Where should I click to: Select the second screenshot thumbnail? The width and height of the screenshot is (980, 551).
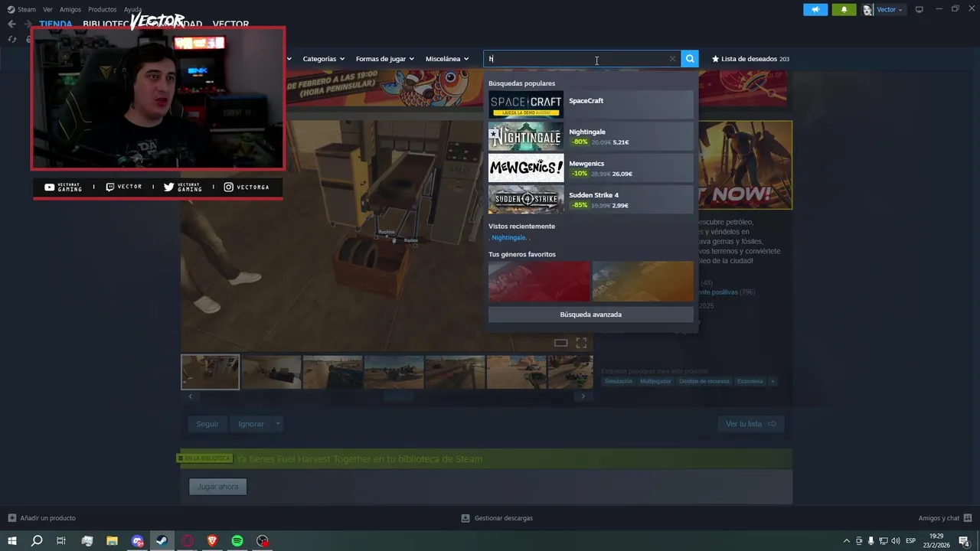[271, 372]
